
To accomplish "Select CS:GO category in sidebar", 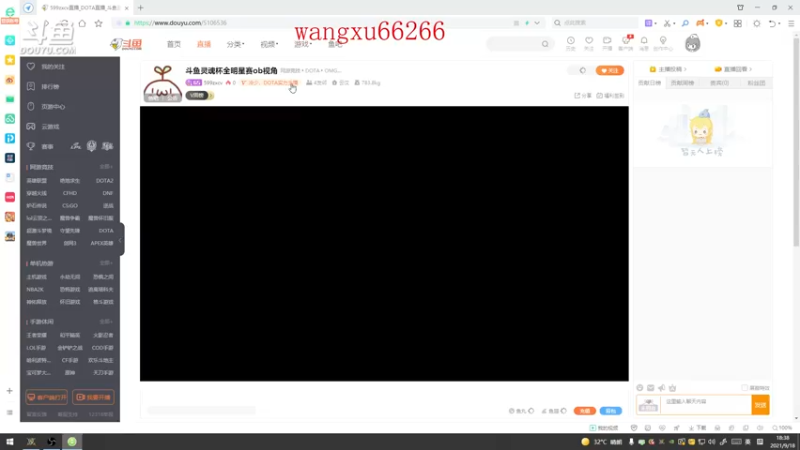I will 70,206.
